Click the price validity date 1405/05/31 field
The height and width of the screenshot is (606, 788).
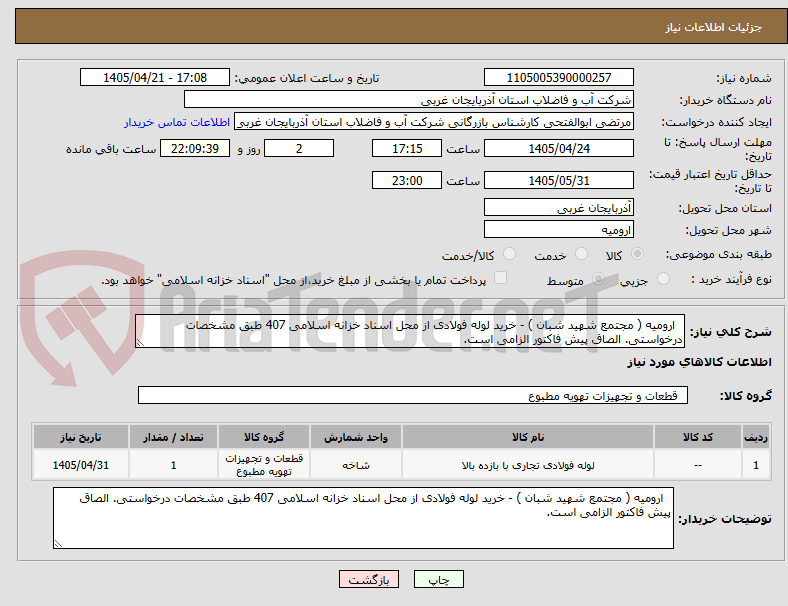[x=558, y=180]
